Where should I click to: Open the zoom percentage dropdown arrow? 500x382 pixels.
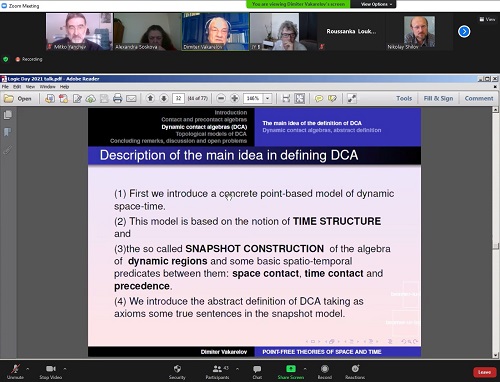[x=267, y=98]
